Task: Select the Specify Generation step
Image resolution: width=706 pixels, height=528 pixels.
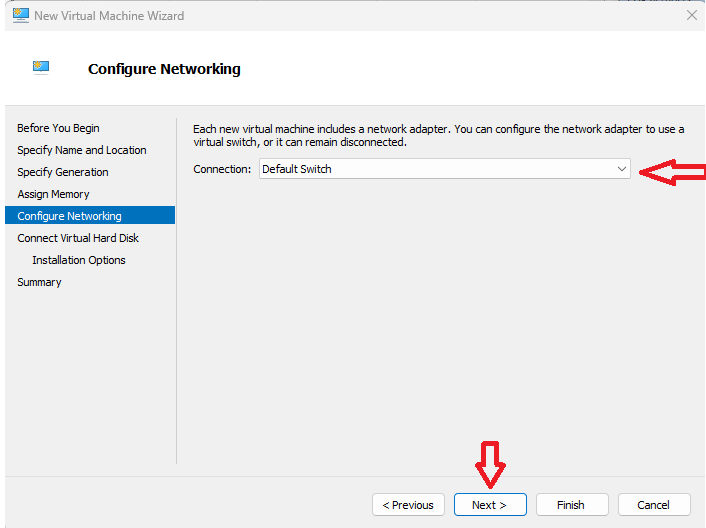Action: [63, 172]
